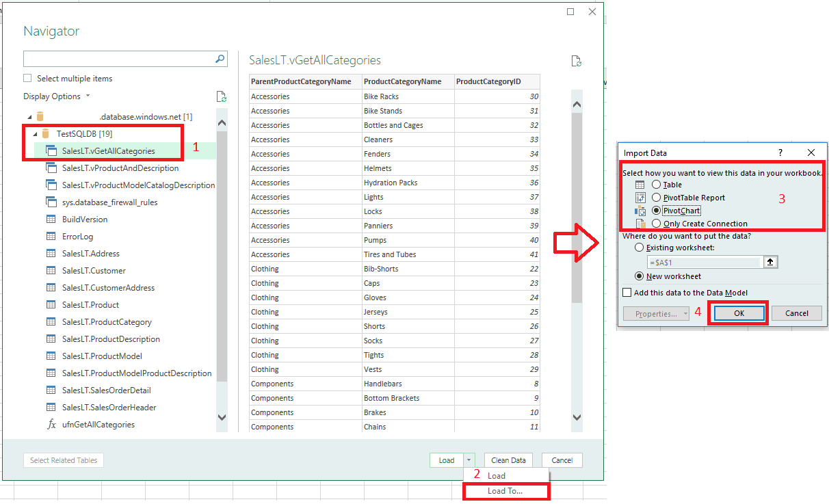Click OK in the Import Data dialog

[738, 313]
